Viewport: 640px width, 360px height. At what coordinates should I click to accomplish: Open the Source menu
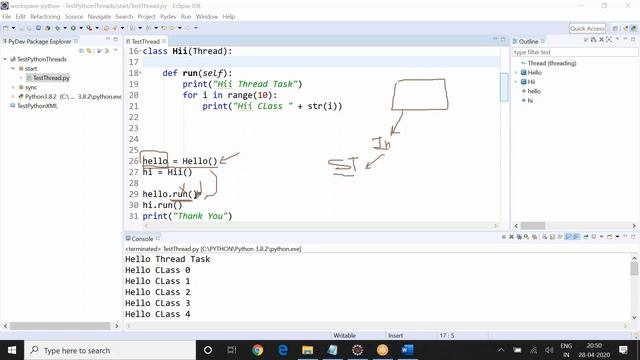pos(74,16)
